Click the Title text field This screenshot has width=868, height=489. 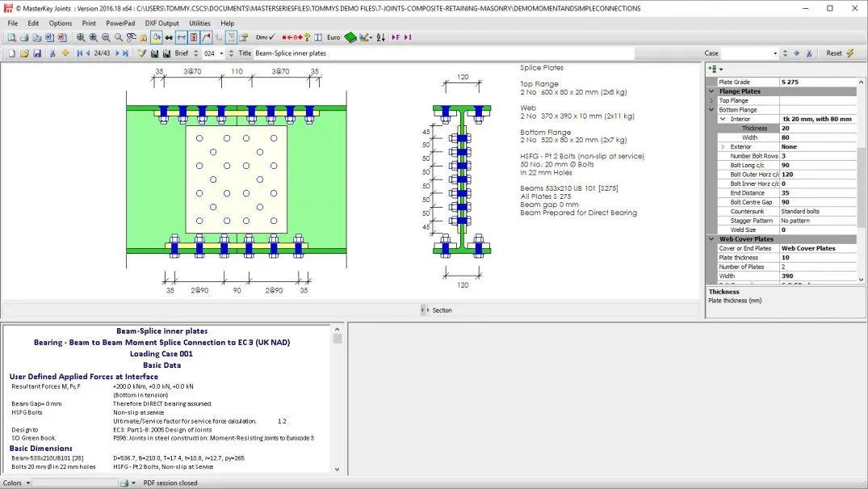443,53
